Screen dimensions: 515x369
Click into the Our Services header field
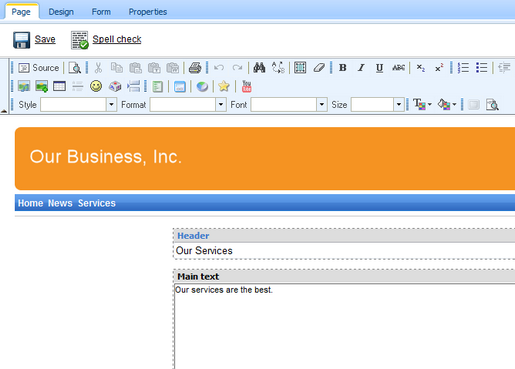(x=344, y=251)
